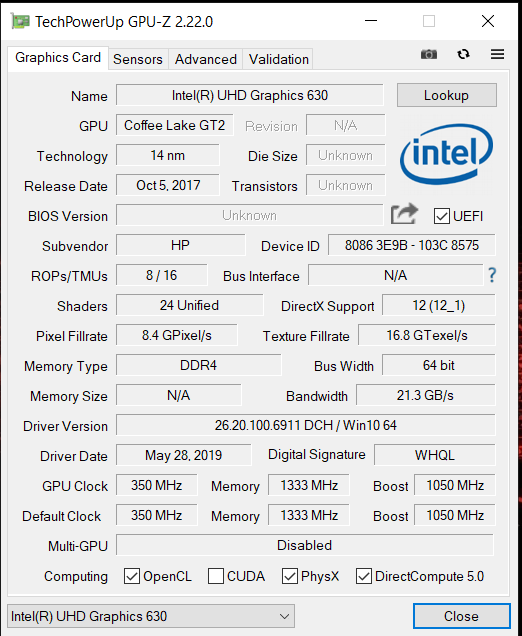Click the refresh arrows icon

pos(463,54)
